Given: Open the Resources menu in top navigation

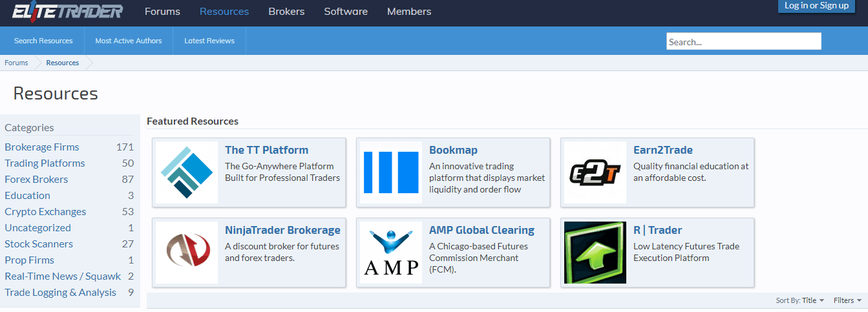Looking at the screenshot, I should (224, 12).
